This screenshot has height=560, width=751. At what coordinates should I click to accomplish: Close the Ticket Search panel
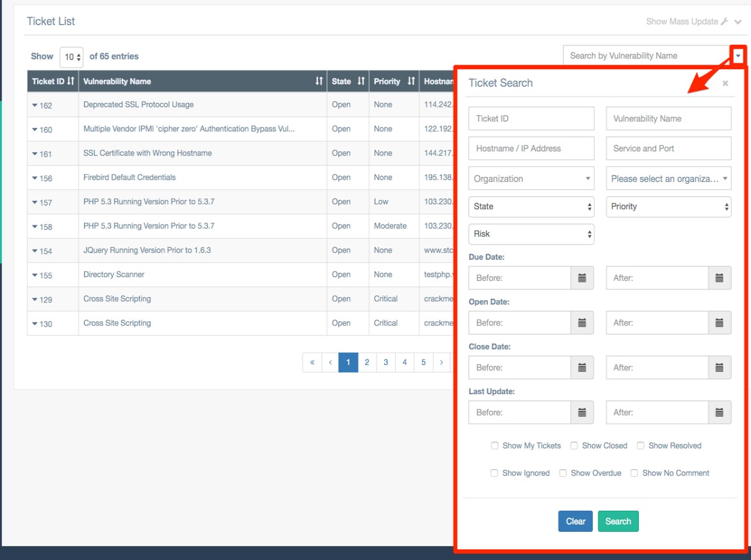[725, 83]
